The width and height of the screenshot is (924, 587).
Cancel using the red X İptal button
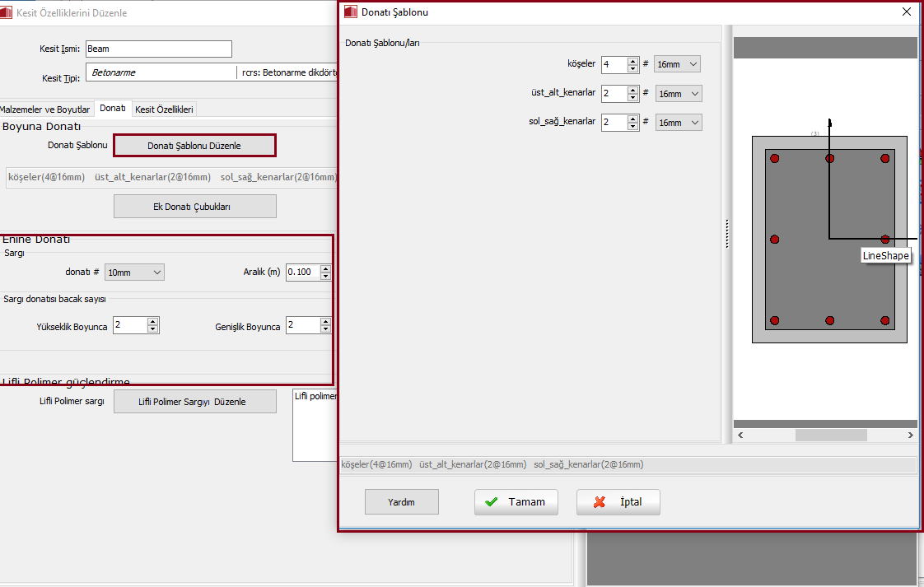618,502
